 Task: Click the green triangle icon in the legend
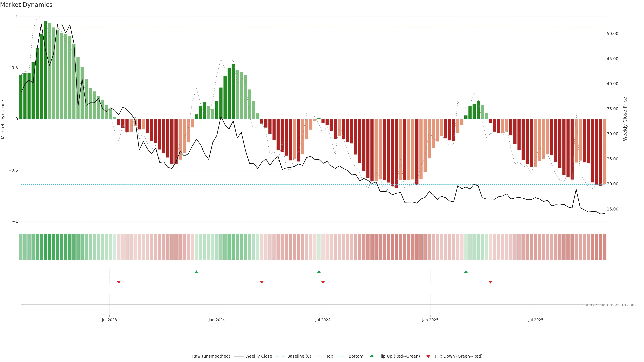[372, 356]
